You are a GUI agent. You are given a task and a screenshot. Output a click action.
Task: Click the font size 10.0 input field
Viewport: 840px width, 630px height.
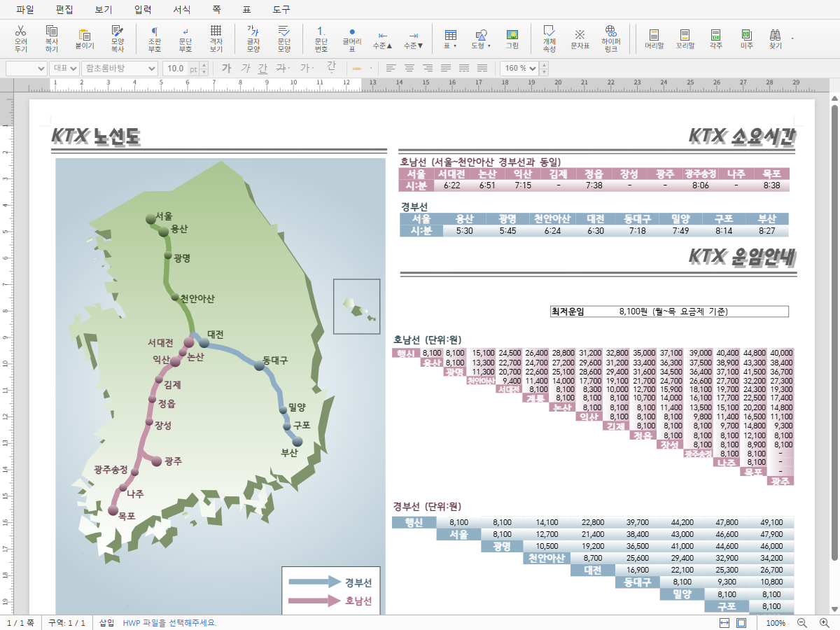(x=176, y=68)
